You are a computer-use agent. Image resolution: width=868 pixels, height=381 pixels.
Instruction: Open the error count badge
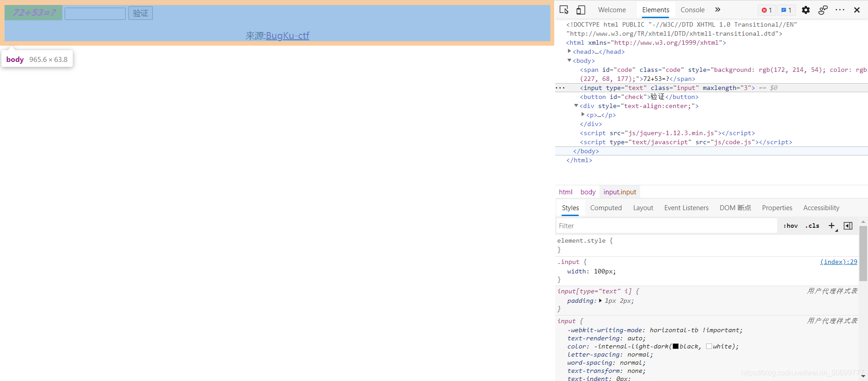coord(767,10)
